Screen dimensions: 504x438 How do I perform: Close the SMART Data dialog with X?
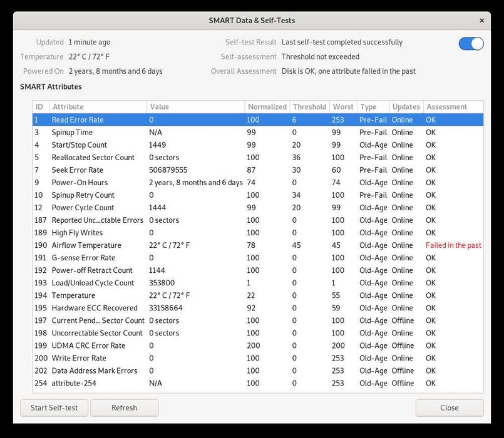click(481, 21)
